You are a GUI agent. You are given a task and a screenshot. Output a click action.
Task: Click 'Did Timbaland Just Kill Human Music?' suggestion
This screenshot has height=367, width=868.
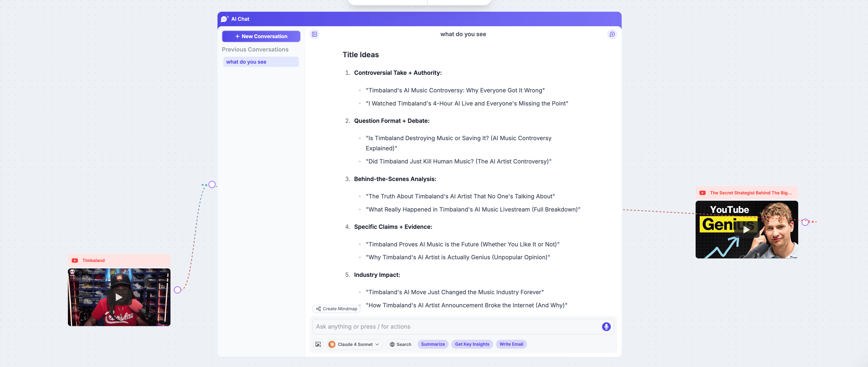click(x=459, y=161)
